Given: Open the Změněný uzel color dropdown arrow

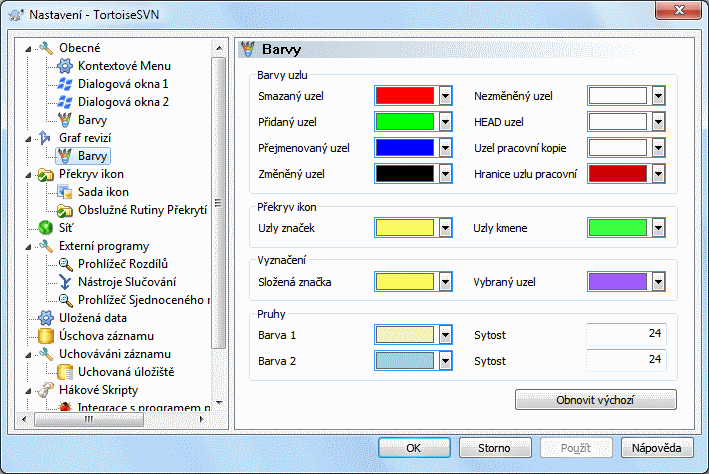Looking at the screenshot, I should point(445,174).
